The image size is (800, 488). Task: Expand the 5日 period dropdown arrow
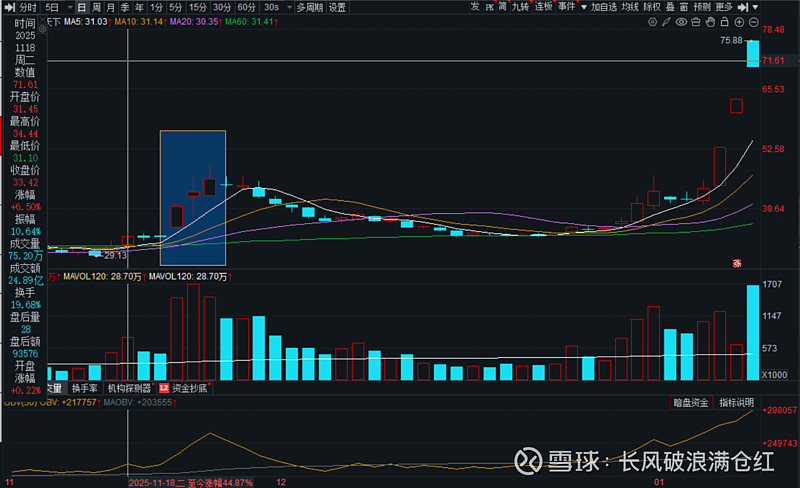point(67,6)
